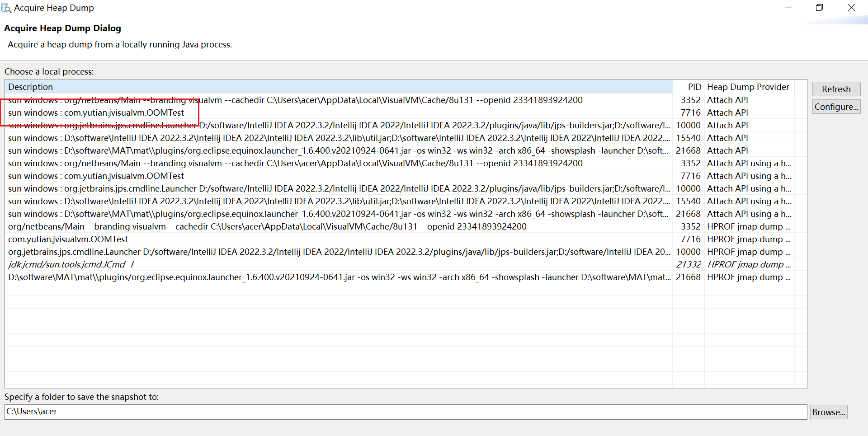Select the jdk.jcmd JCmd process row
This screenshot has width=868, height=436.
pos(71,264)
